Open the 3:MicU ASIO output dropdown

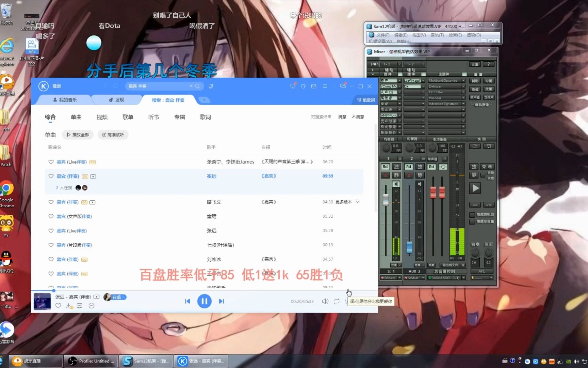[463, 278]
